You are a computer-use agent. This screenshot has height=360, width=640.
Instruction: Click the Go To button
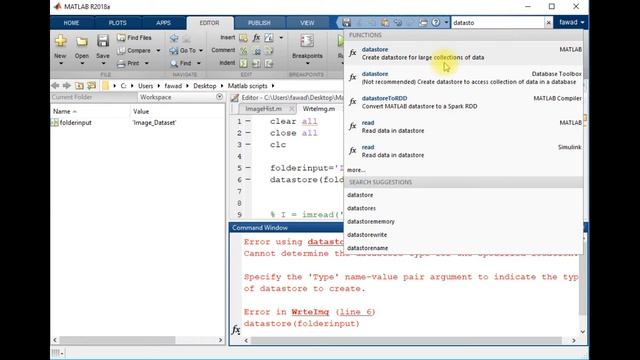pyautogui.click(x=183, y=51)
